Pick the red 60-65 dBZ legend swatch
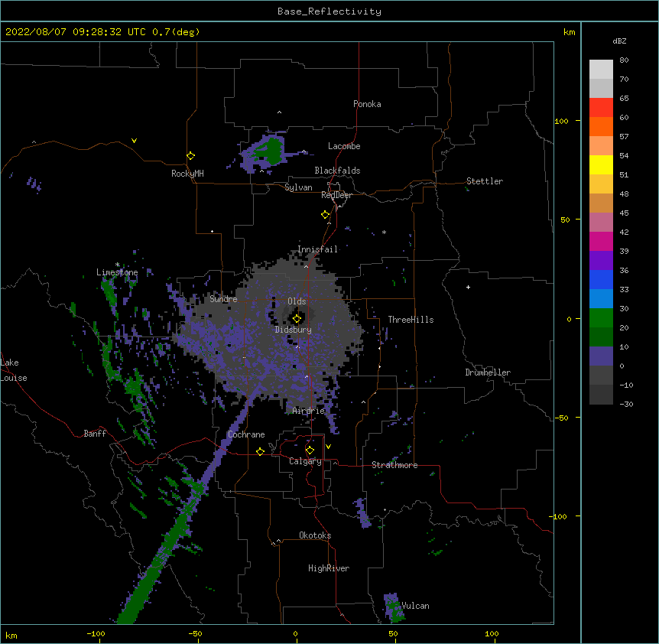The height and width of the screenshot is (644, 659). [601, 108]
